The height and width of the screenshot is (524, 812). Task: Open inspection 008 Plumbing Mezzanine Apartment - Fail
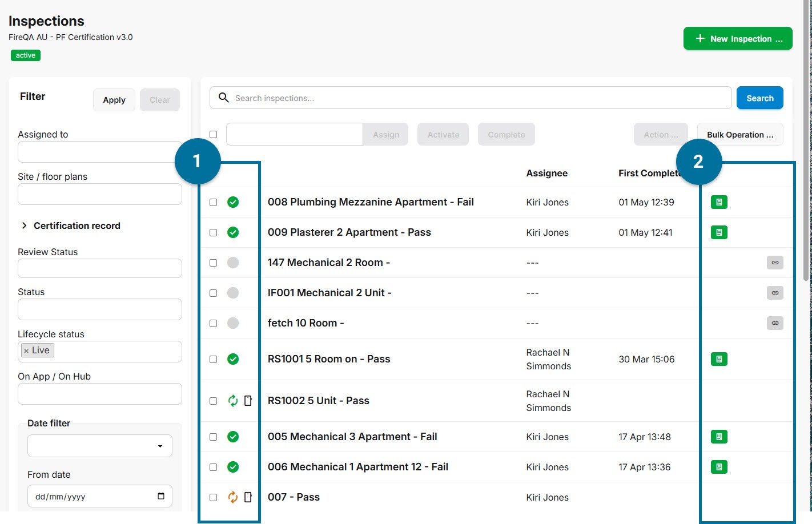click(x=371, y=202)
